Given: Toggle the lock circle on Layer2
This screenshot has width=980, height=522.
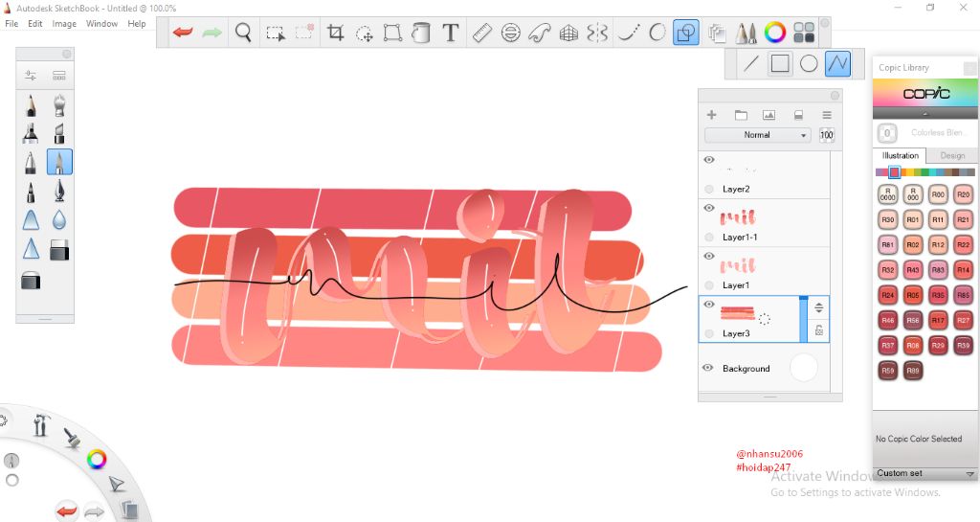Looking at the screenshot, I should pos(709,189).
